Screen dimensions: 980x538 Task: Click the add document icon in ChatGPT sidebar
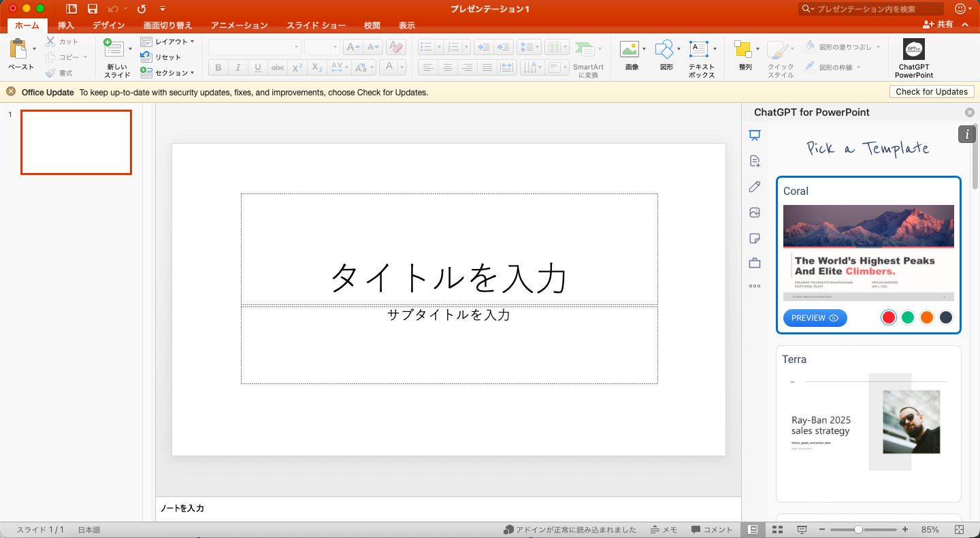(x=754, y=161)
